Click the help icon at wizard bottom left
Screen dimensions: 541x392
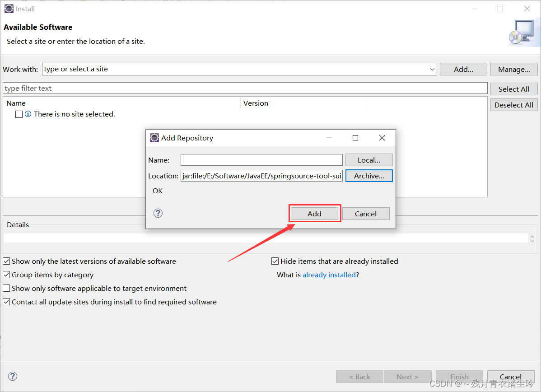pos(12,376)
